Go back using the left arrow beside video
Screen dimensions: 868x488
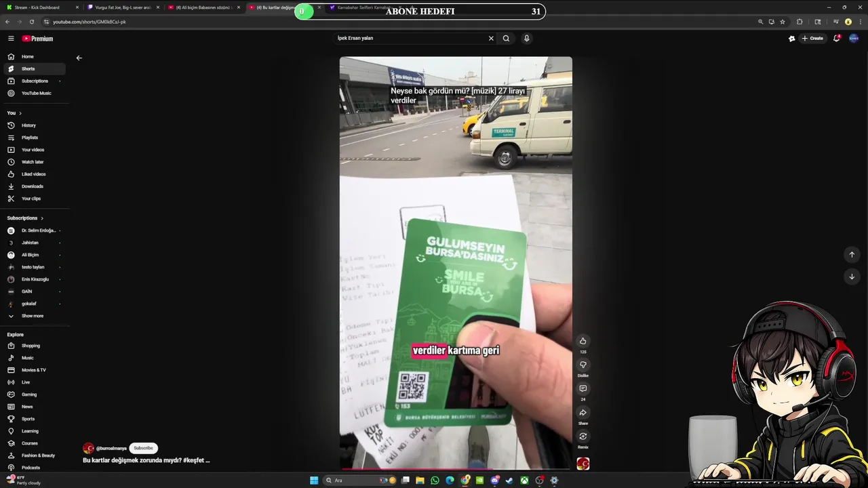79,58
